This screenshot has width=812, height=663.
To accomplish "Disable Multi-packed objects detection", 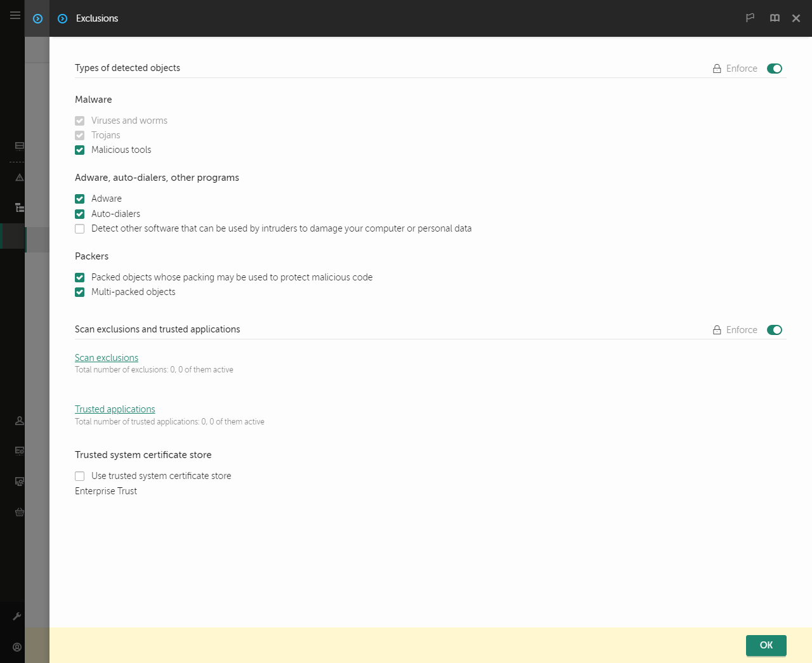I will (79, 292).
